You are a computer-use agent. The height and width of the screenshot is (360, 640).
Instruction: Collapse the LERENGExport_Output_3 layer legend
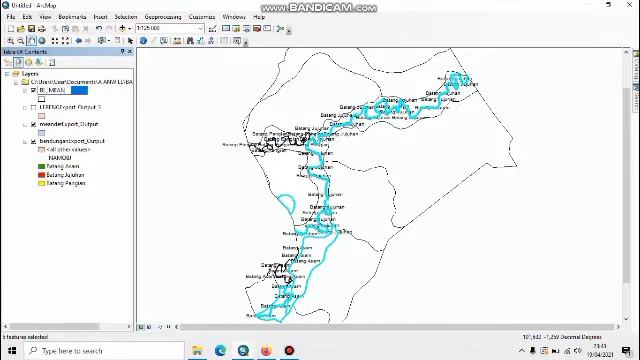25,108
